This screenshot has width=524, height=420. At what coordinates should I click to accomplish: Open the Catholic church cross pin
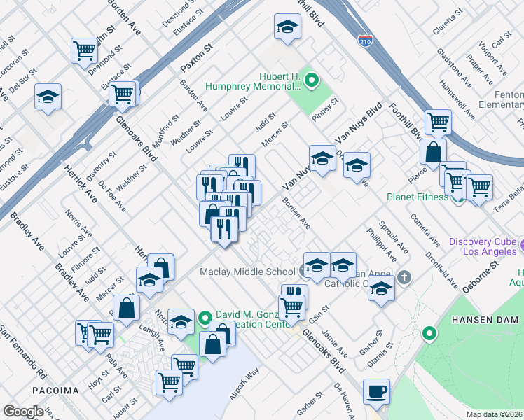click(x=404, y=278)
